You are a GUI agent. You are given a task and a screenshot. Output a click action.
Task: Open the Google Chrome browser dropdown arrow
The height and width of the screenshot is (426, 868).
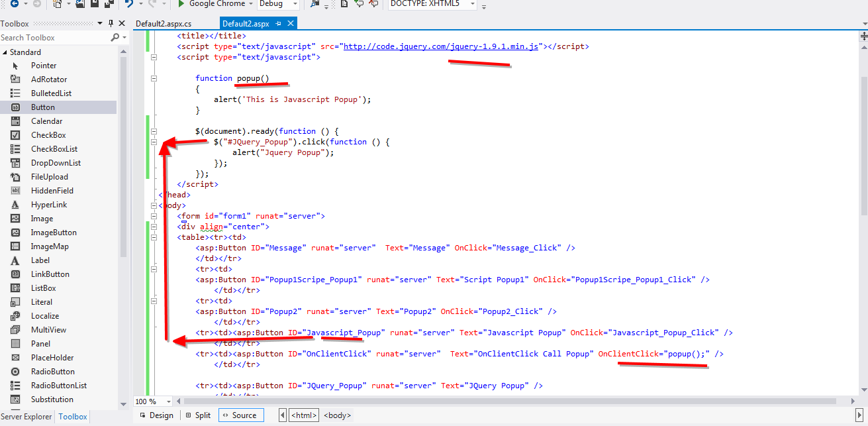coord(251,4)
